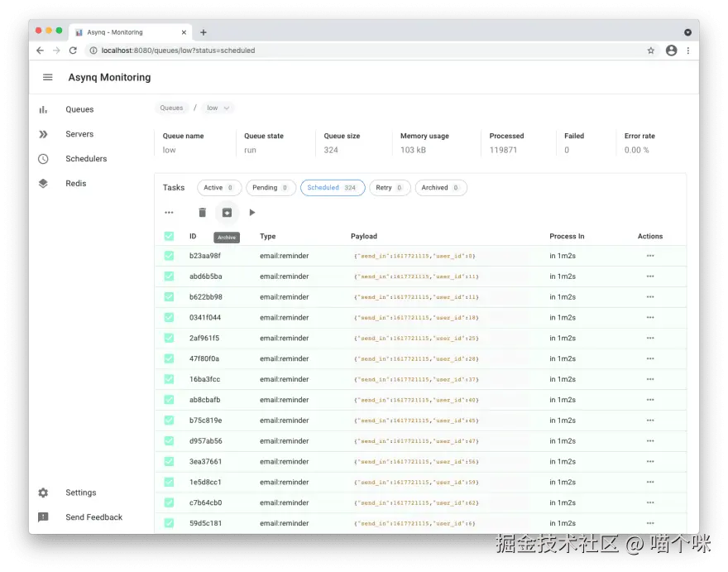Open actions menu for task 1e5d8cc1
728x572 pixels.
(x=650, y=482)
